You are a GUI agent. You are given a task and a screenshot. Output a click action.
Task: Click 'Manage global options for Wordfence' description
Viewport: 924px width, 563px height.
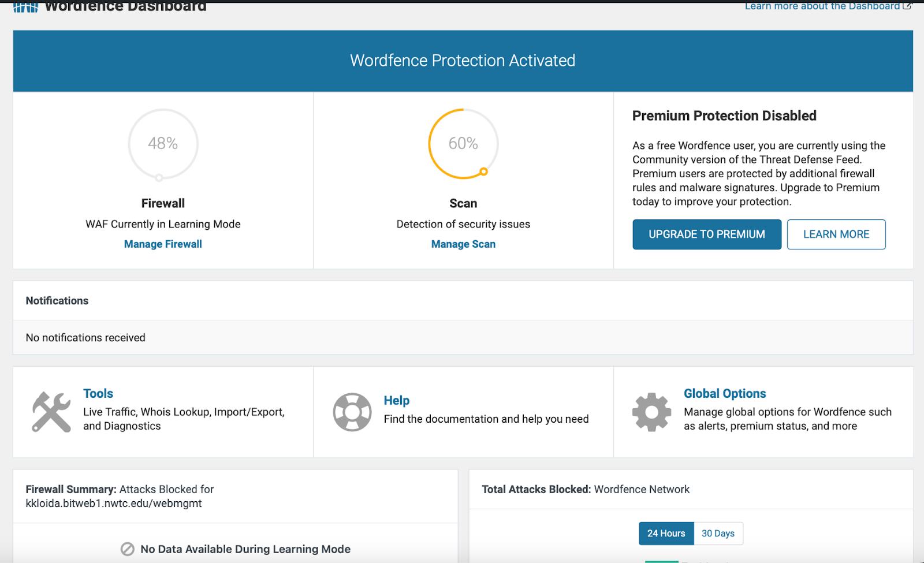coord(788,419)
